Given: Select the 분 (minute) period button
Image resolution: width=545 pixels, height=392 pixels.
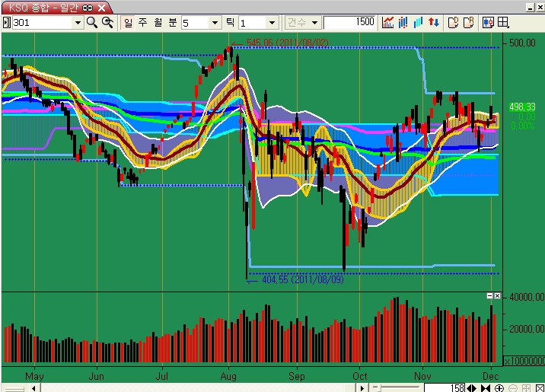Looking at the screenshot, I should (172, 22).
